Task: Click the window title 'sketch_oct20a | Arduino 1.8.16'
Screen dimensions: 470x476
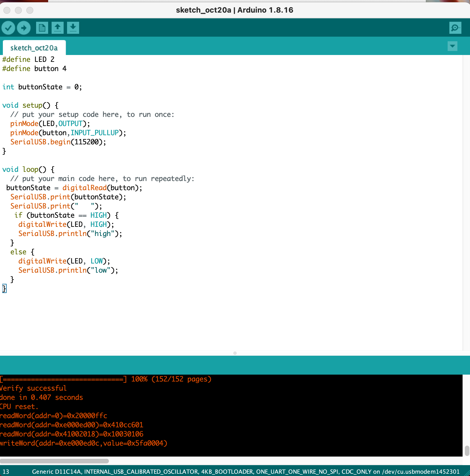Action: point(235,10)
